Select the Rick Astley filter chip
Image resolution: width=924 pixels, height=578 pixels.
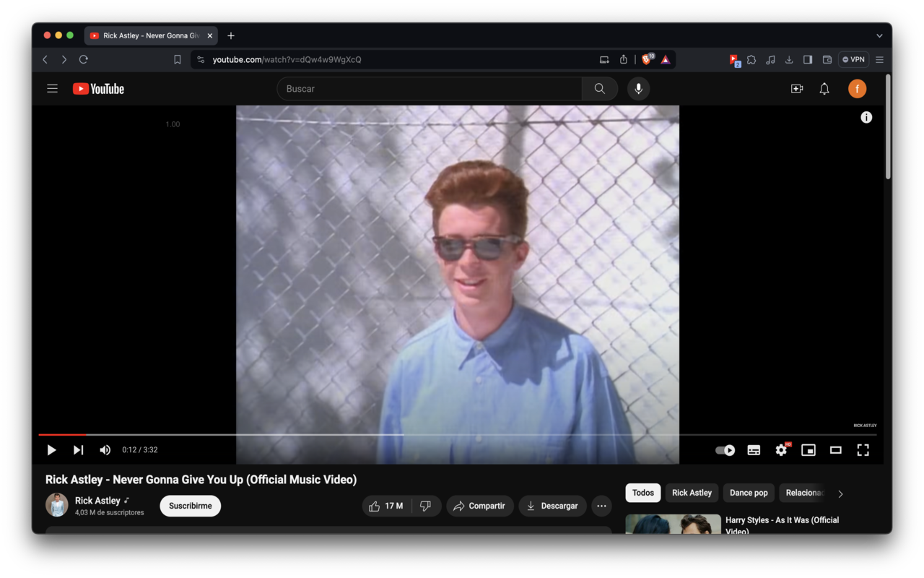[x=692, y=493]
